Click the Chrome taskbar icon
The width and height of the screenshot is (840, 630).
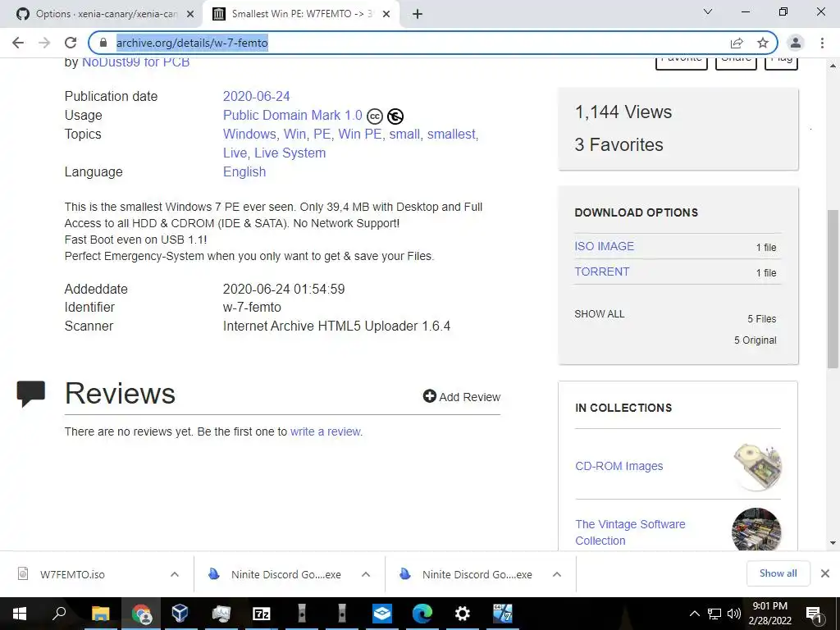141,614
